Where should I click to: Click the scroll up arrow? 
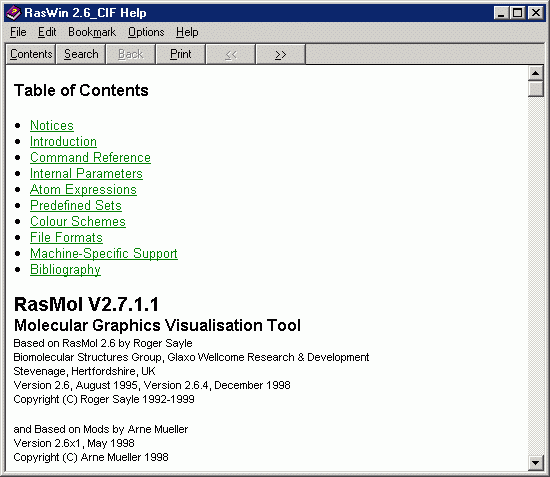535,73
